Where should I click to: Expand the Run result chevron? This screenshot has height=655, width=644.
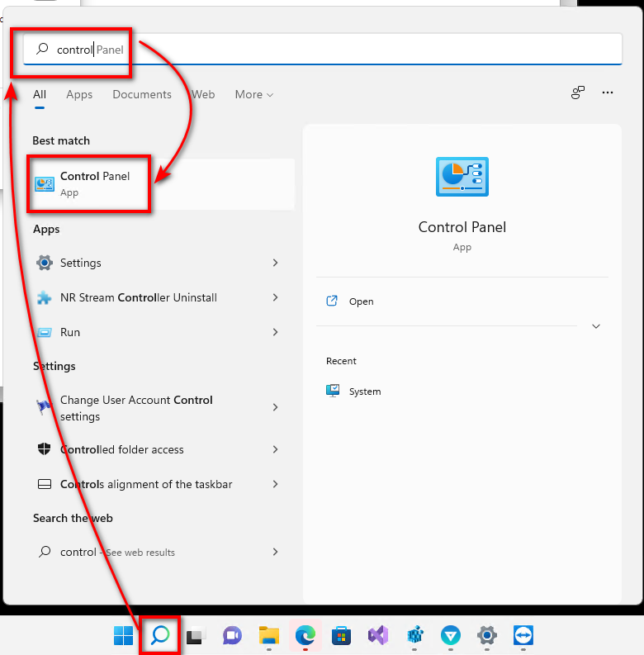click(x=275, y=332)
